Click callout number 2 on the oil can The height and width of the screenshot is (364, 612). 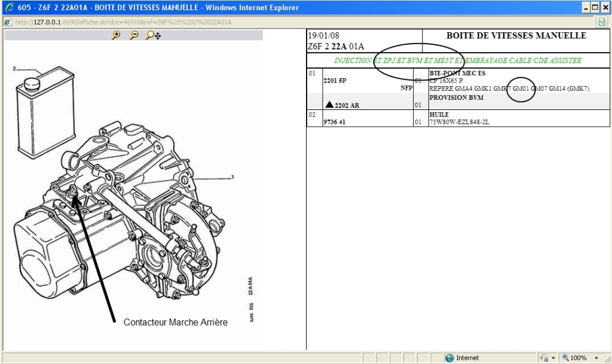point(14,68)
